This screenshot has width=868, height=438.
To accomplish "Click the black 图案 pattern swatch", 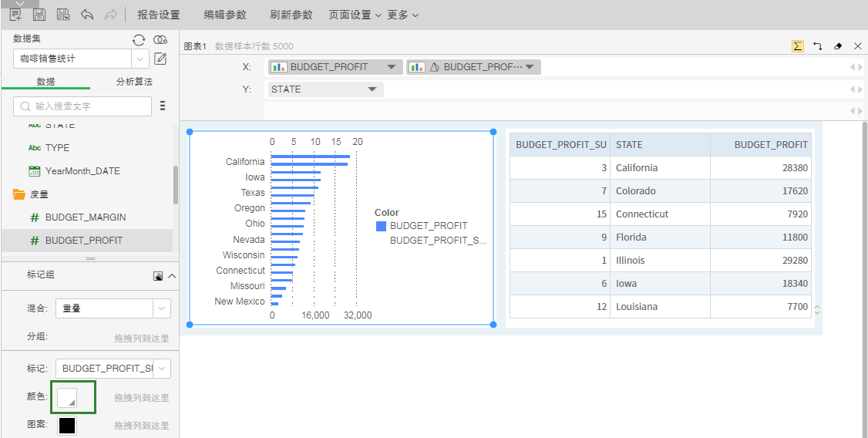I will point(67,426).
